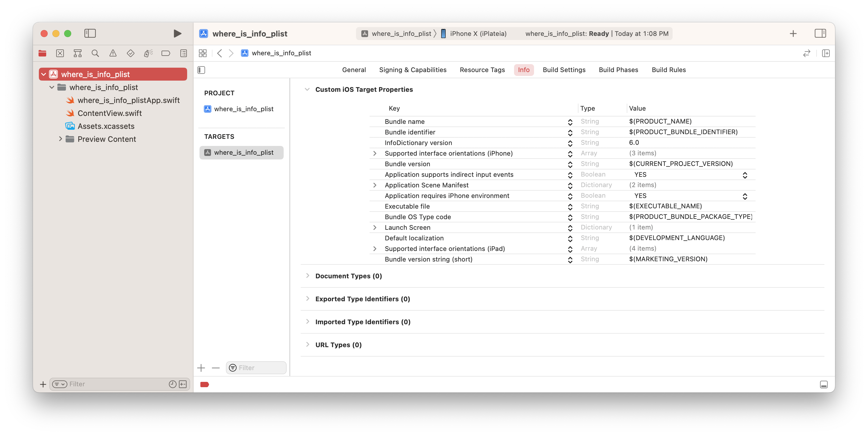
Task: Click the iPhone X (iPlateia) destination
Action: (478, 33)
